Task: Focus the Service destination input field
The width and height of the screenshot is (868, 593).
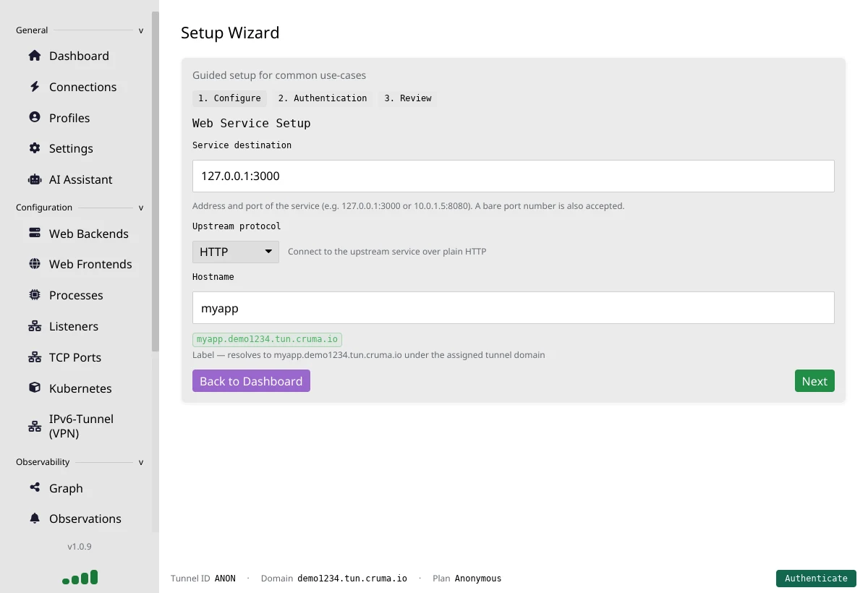Action: click(x=514, y=176)
